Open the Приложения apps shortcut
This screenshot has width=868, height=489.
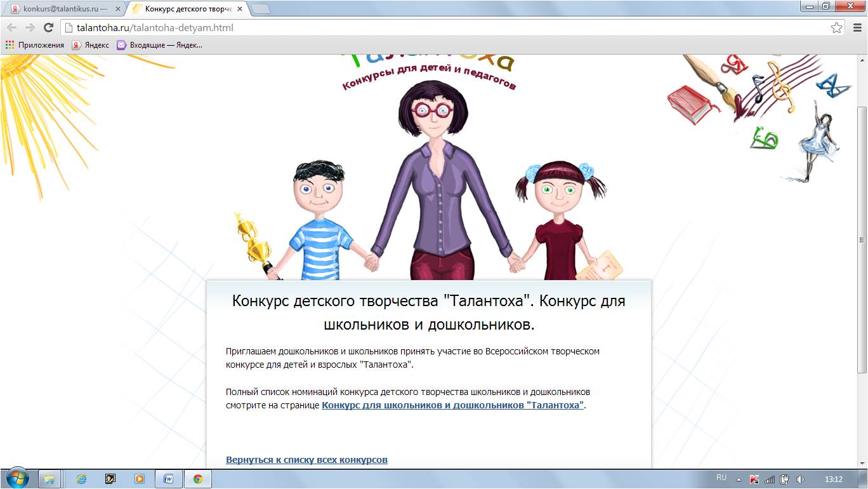[35, 45]
